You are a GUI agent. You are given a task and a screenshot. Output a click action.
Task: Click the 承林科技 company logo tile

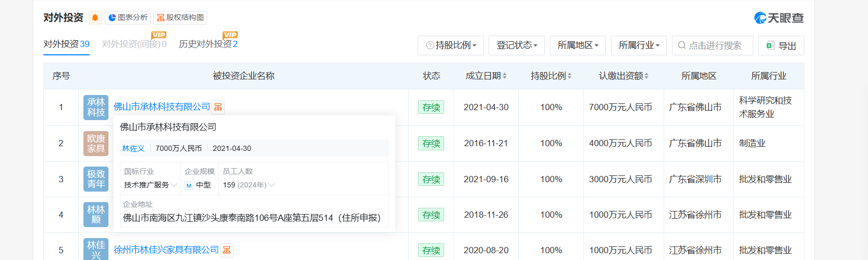coord(96,108)
